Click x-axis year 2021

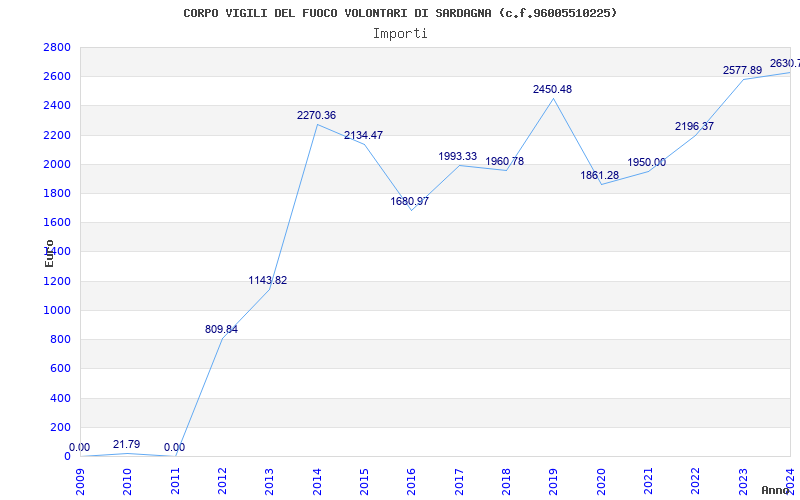click(x=648, y=482)
